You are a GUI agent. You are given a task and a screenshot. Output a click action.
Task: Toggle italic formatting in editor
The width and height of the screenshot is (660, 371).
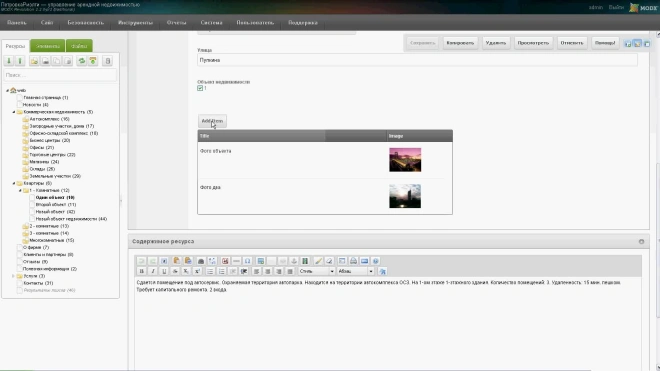click(153, 271)
